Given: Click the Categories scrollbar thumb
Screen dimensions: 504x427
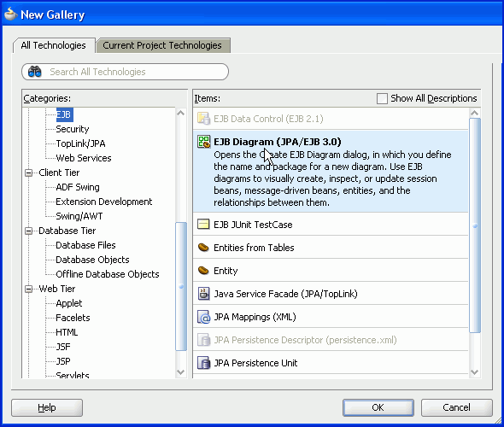Looking at the screenshot, I should point(181,286).
